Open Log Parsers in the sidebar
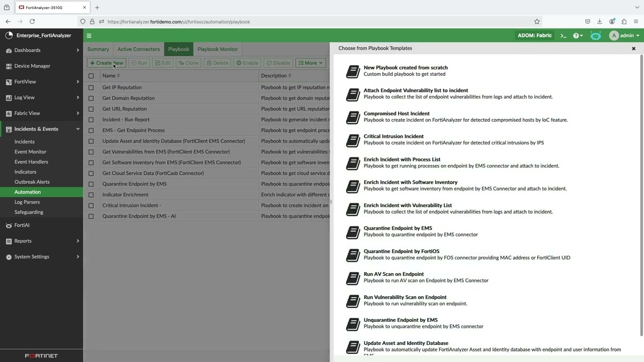Viewport: 644px width, 362px height. coord(27,202)
